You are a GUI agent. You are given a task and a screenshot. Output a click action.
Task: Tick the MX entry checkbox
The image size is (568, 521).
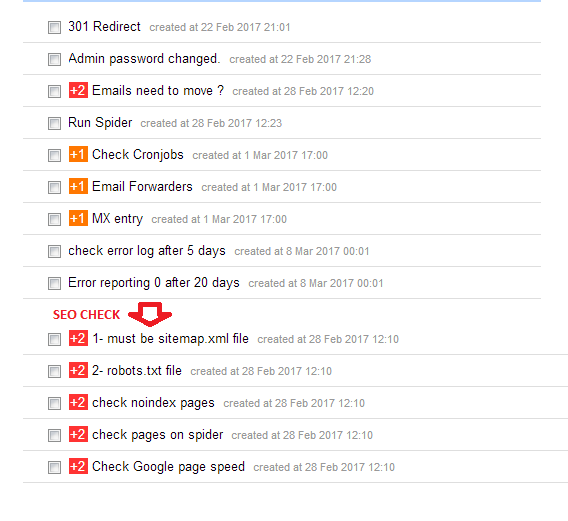pyautogui.click(x=54, y=220)
